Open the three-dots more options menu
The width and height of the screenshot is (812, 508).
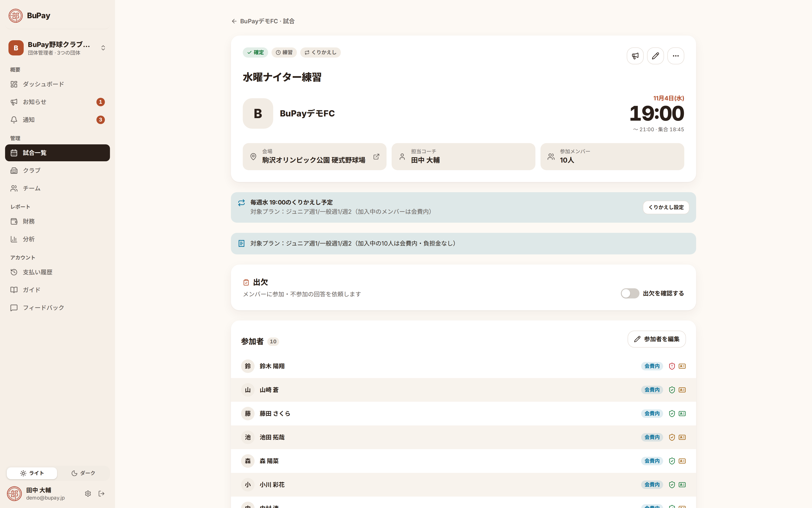[x=675, y=56]
